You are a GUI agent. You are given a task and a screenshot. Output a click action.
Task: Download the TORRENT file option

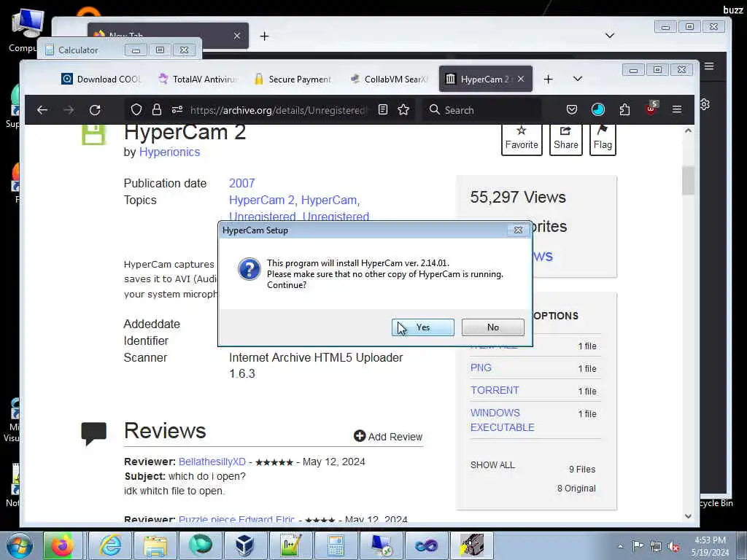pos(495,390)
